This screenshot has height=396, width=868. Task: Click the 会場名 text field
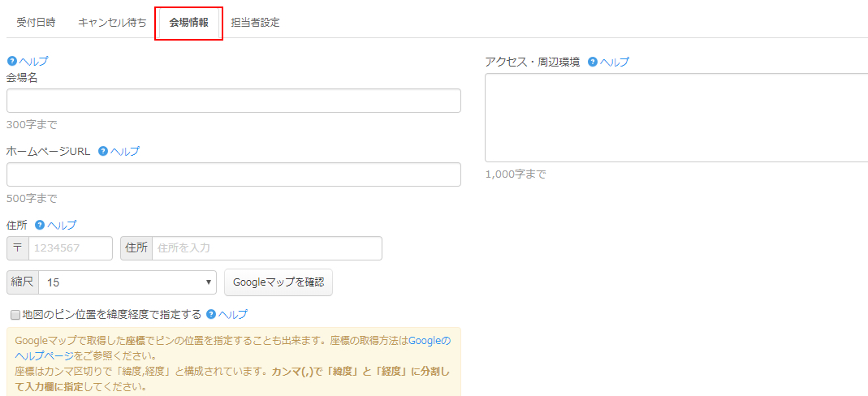(x=233, y=101)
